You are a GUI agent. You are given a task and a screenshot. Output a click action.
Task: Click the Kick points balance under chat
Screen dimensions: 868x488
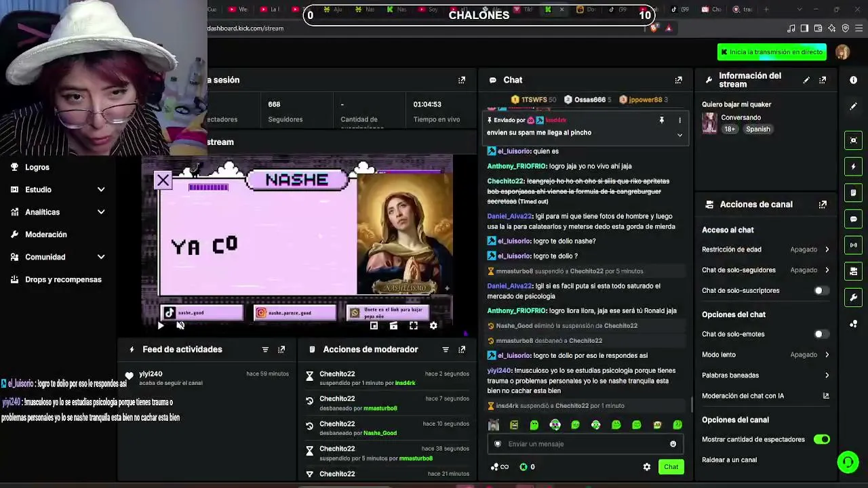[x=500, y=466]
